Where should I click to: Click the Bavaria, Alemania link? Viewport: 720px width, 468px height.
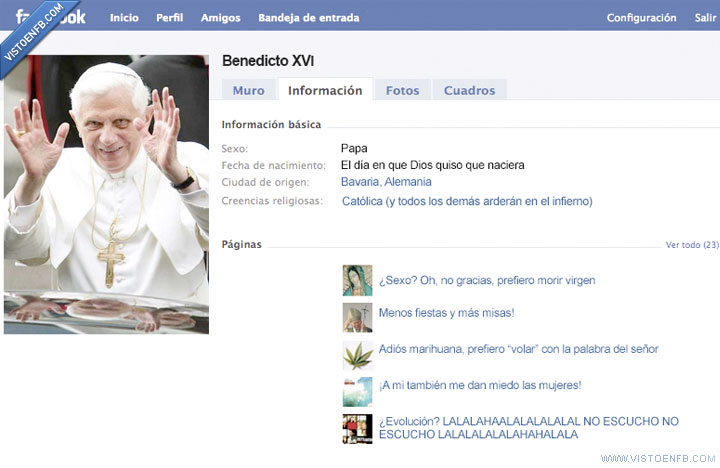[x=386, y=182]
